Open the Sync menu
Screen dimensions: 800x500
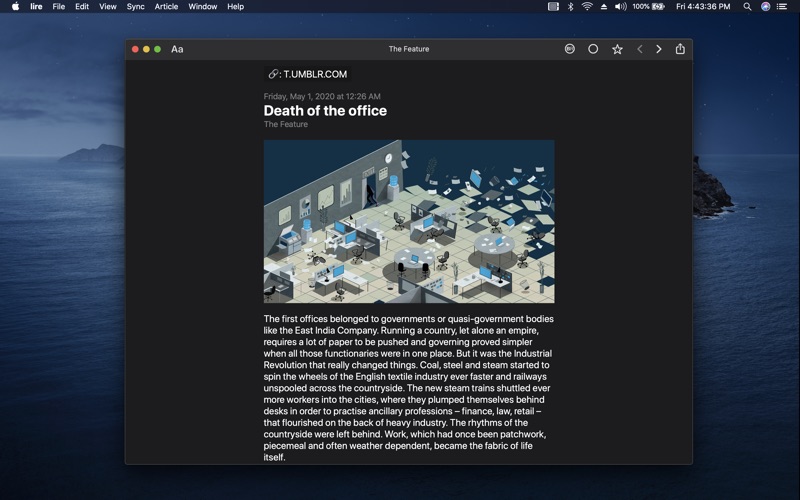(135, 7)
